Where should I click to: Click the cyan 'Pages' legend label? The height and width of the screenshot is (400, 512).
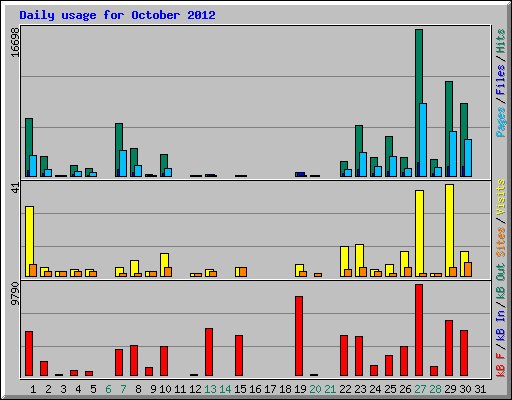coord(500,122)
